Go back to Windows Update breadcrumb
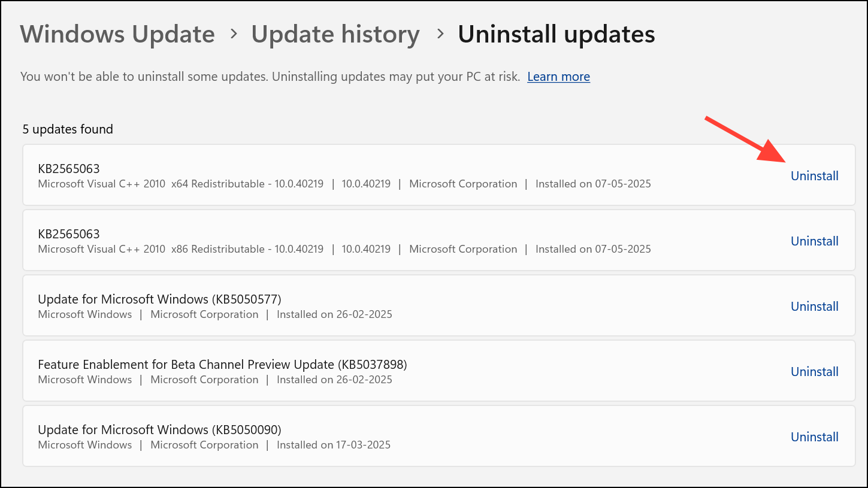The image size is (868, 488). (x=117, y=34)
